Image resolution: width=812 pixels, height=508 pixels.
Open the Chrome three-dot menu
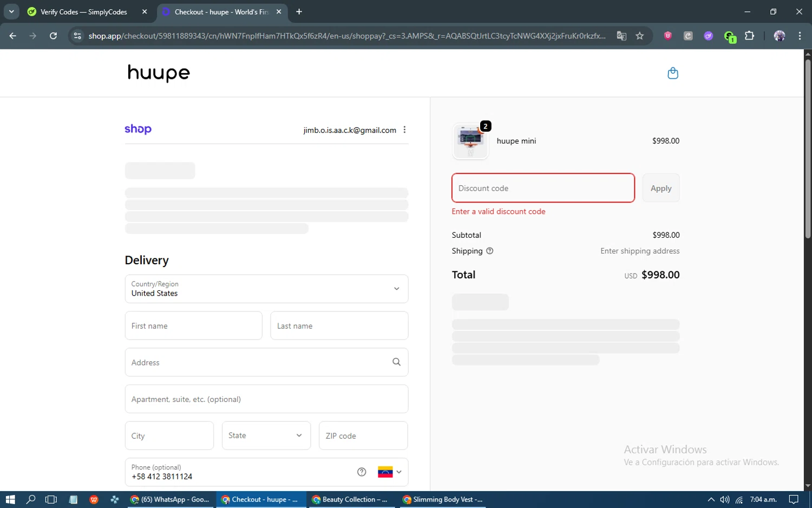(x=800, y=36)
